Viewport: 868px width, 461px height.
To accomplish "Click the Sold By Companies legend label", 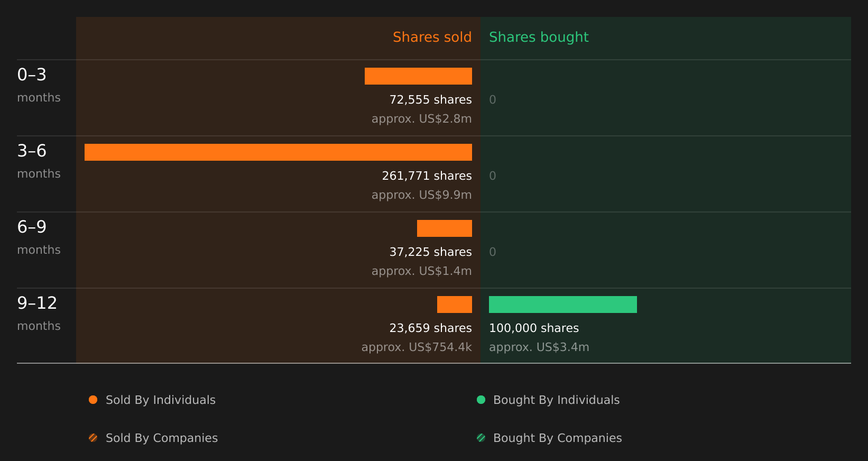I will pyautogui.click(x=162, y=438).
